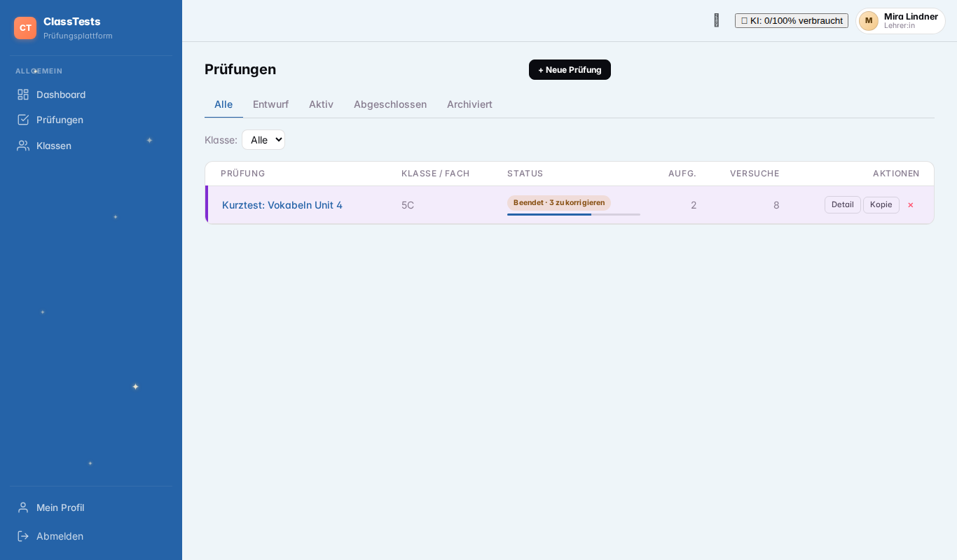The width and height of the screenshot is (957, 560).
Task: Open the Klasse filter dropdown
Action: [x=263, y=140]
